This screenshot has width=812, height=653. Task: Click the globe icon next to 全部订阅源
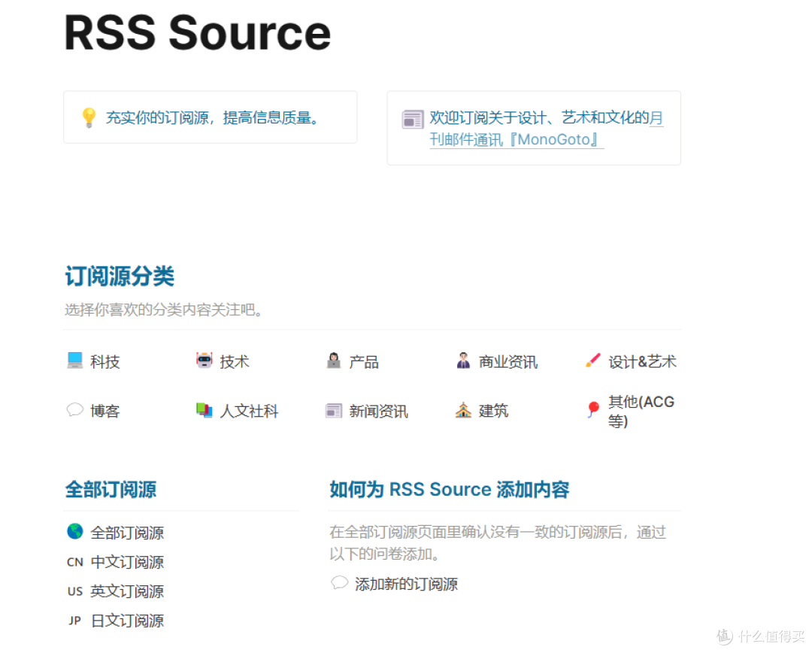[x=74, y=532]
